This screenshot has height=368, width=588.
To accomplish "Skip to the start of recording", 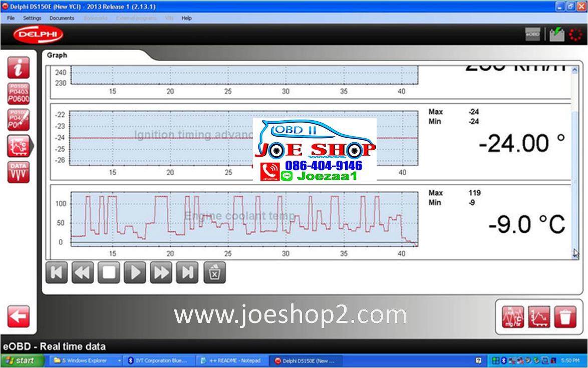I will click(57, 272).
